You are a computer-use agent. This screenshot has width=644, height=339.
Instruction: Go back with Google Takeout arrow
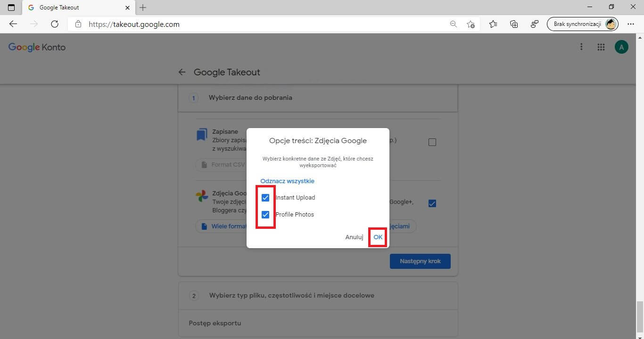coord(182,73)
